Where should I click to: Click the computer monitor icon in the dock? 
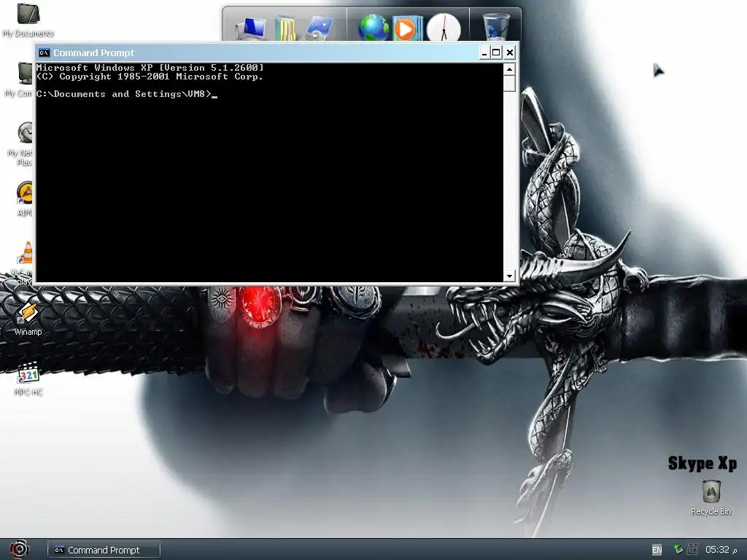(x=251, y=28)
